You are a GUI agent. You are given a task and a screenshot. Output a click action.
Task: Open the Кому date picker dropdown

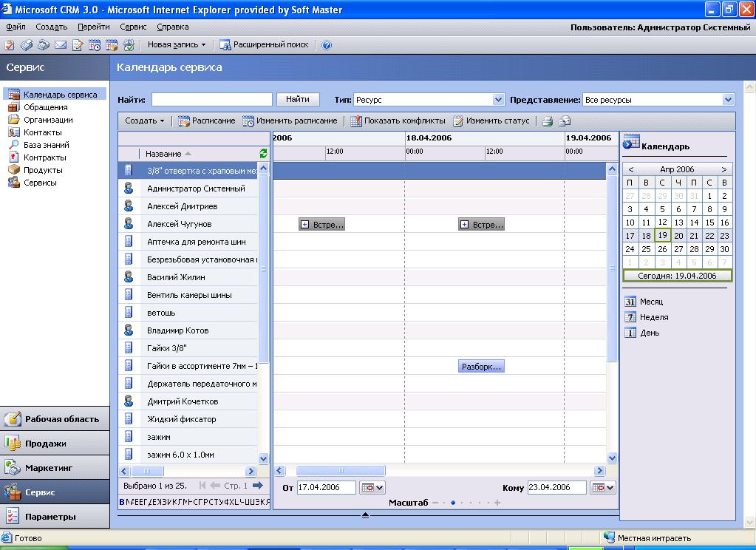coord(603,487)
